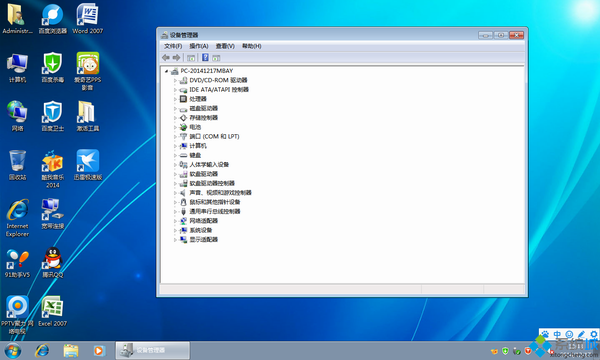Screen dimensions: 600x360
Task: Select the Floppy disk drives (软盘驱动器) row
Action: (204, 174)
